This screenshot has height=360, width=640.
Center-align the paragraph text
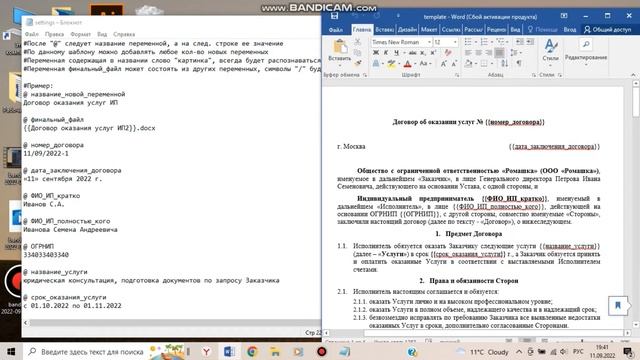(x=478, y=53)
